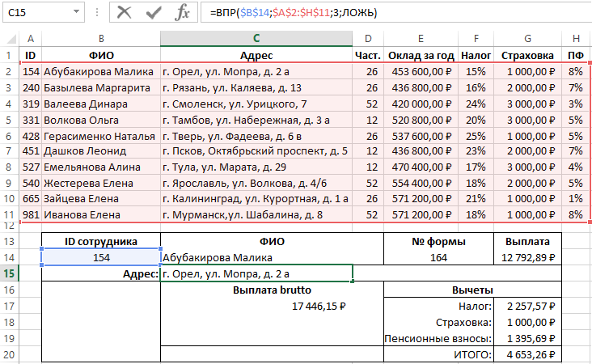Screen dimensions: 592x364
Task: Open Insert Function fx dialog
Action: [182, 12]
